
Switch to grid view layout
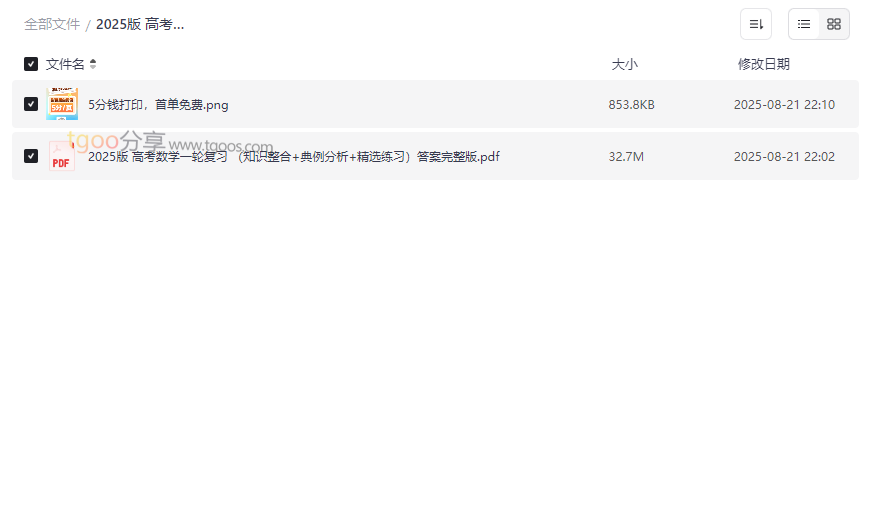[834, 24]
